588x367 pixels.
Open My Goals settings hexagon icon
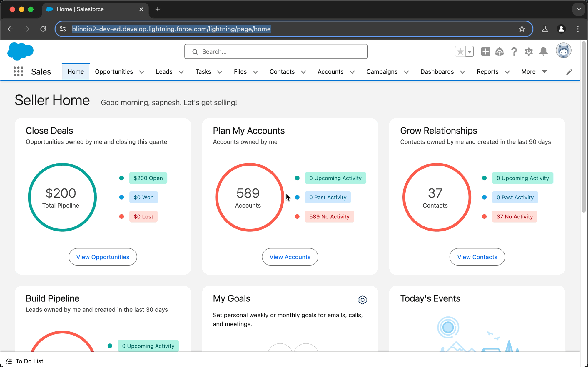coord(362,300)
